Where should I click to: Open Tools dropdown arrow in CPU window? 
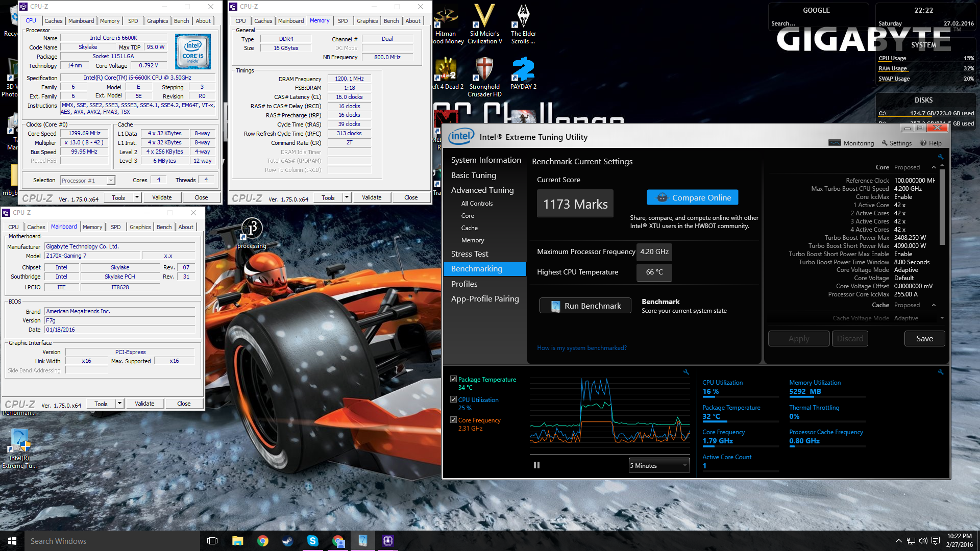137,197
